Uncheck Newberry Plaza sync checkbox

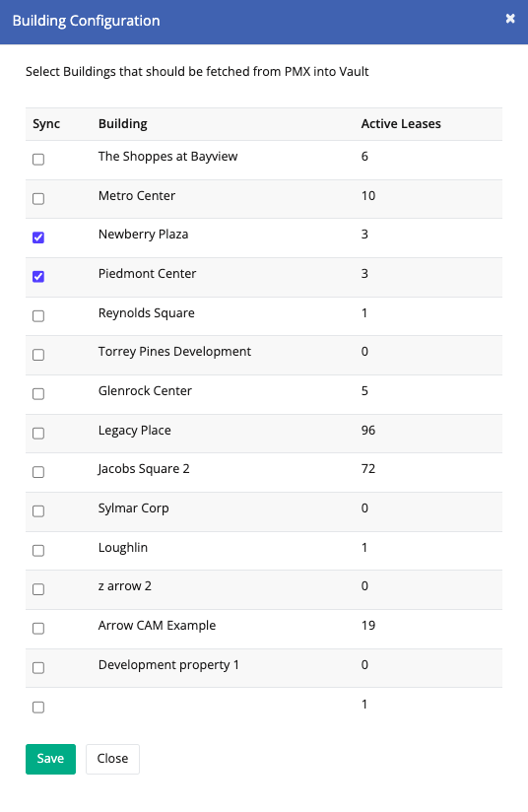(x=38, y=237)
